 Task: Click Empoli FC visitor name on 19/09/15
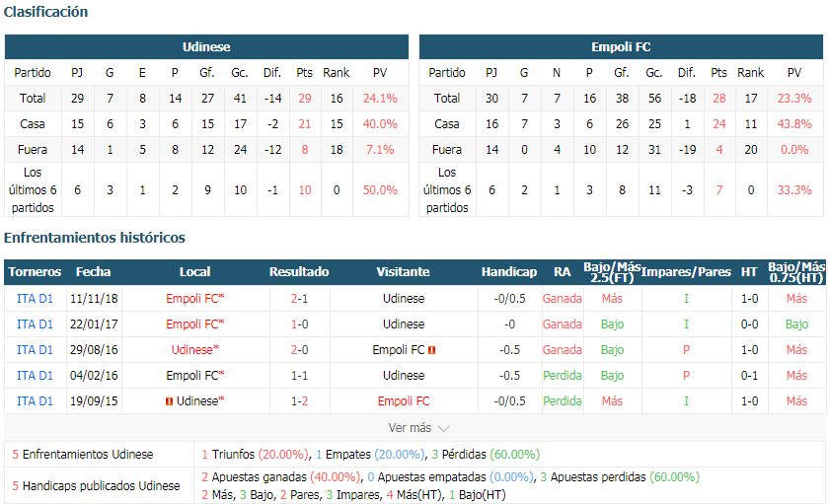[x=404, y=401]
